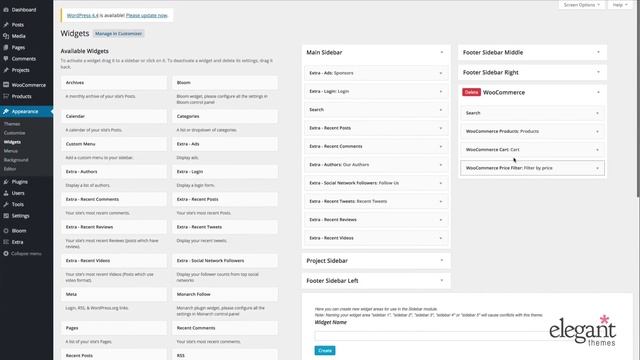
Task: Click the red Delete button beside WooCommerce
Action: 471,92
